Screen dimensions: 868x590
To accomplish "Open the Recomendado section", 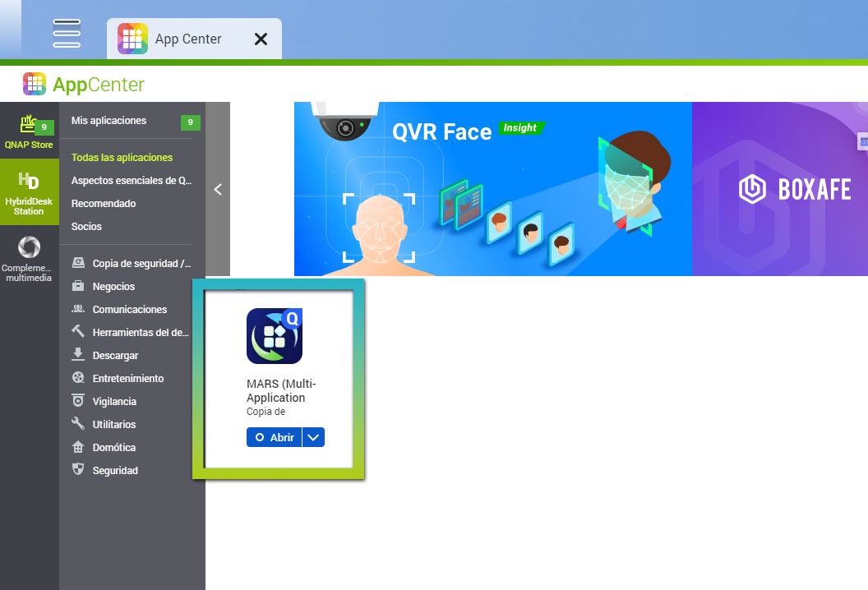I will click(104, 204).
